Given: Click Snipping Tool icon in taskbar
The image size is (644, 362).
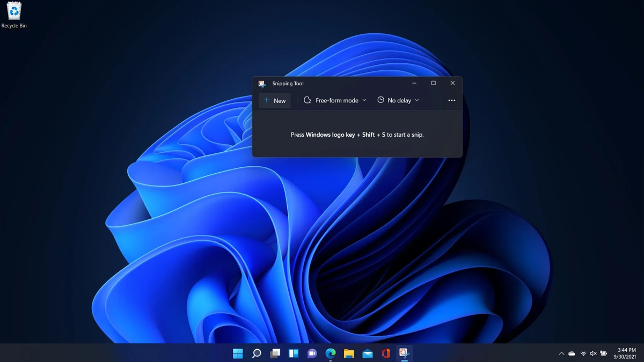Looking at the screenshot, I should click(404, 353).
